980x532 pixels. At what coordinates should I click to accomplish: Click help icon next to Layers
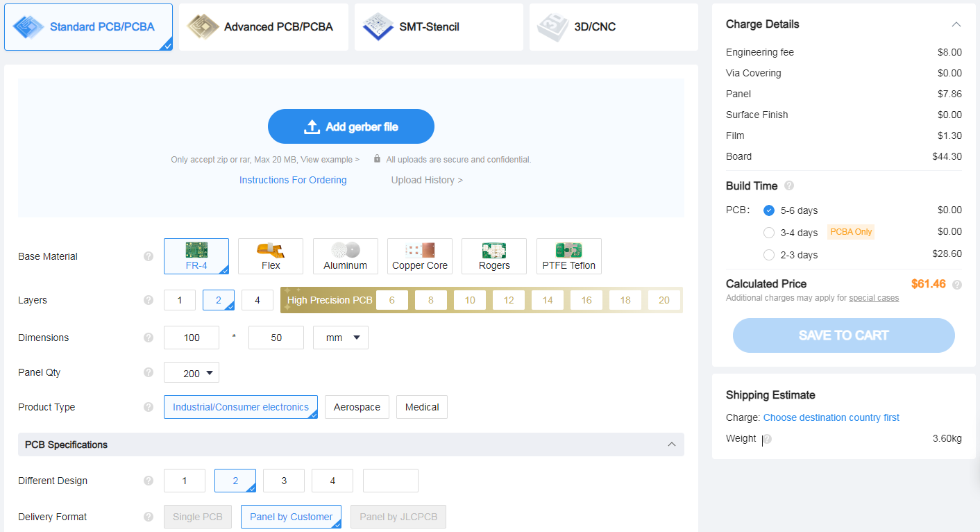tap(148, 300)
